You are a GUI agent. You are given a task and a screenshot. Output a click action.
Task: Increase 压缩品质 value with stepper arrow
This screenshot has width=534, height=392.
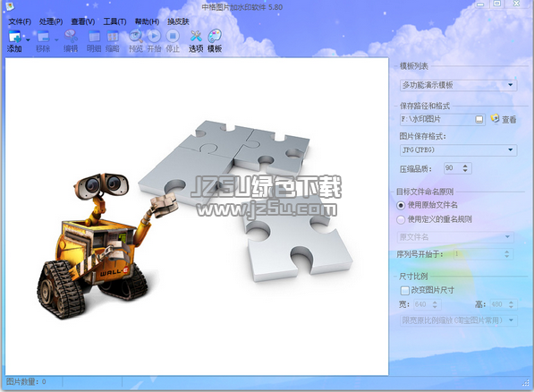tap(465, 166)
